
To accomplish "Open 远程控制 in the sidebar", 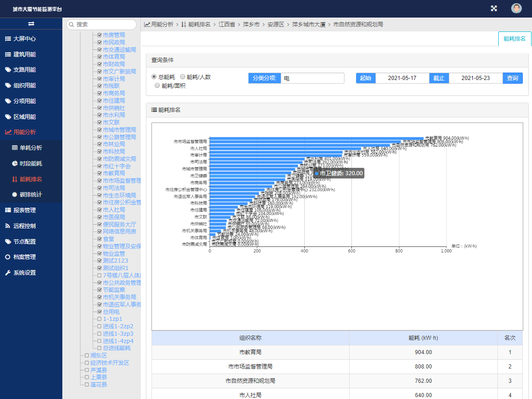I will pos(24,226).
